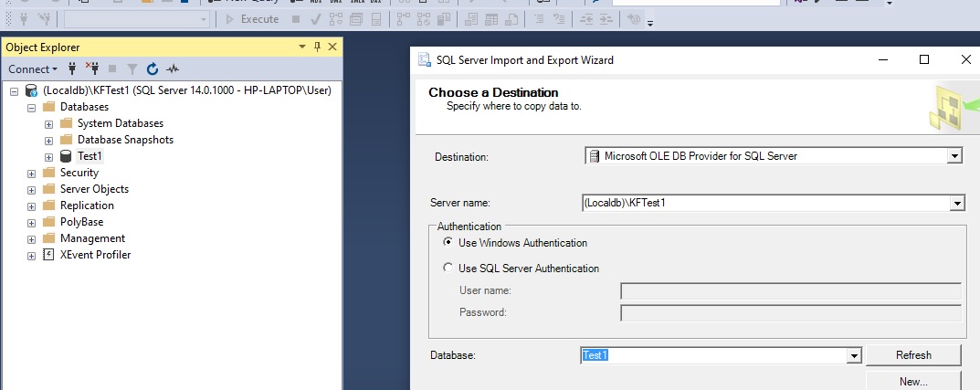Screen dimensions: 980x390
Task: Expand the PolyBase folder
Action: (x=31, y=223)
